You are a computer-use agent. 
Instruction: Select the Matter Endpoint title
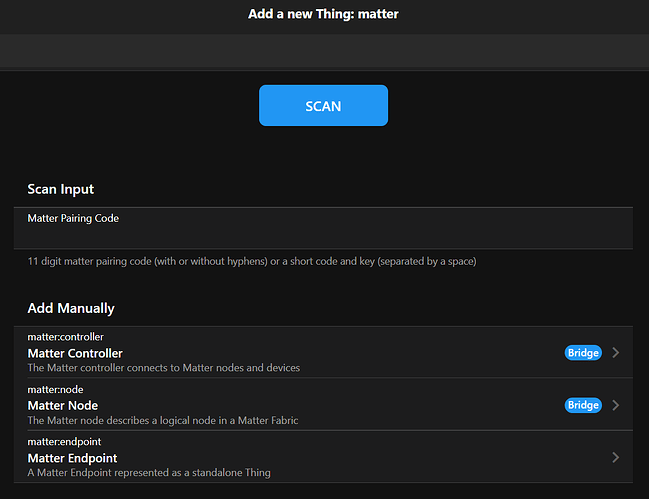point(72,458)
